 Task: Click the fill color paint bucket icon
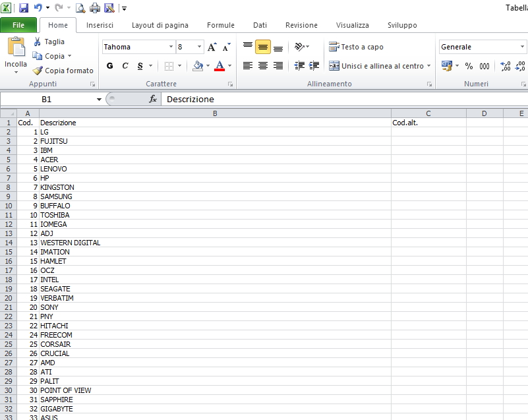198,66
